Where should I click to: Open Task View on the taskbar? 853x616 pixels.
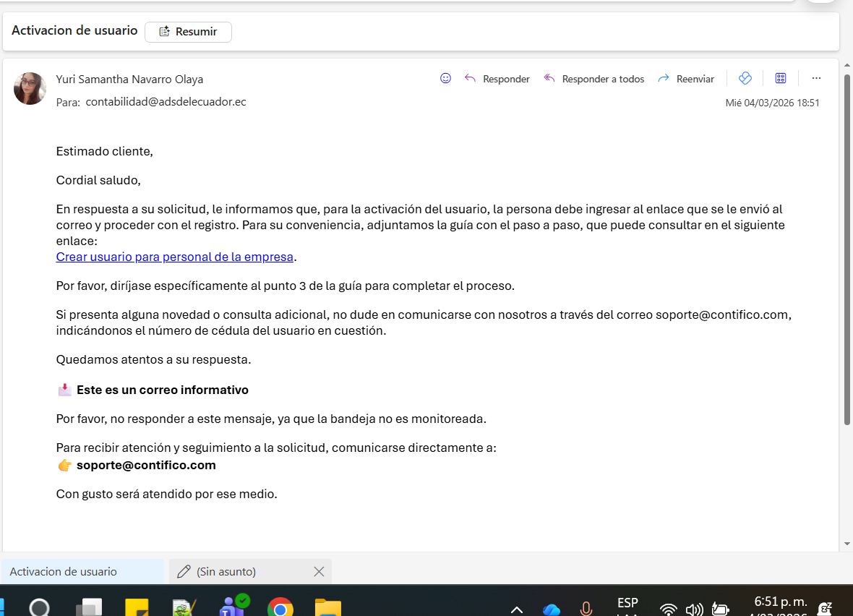pyautogui.click(x=89, y=607)
